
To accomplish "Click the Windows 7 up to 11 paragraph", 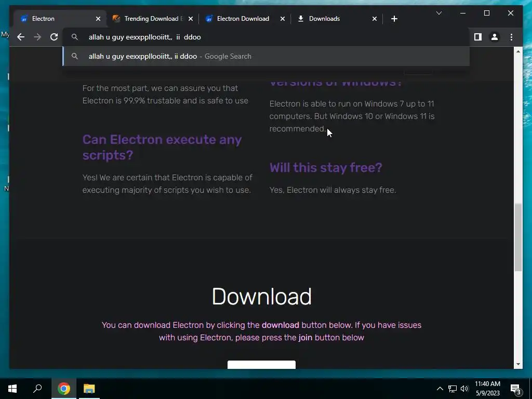I will tap(352, 116).
